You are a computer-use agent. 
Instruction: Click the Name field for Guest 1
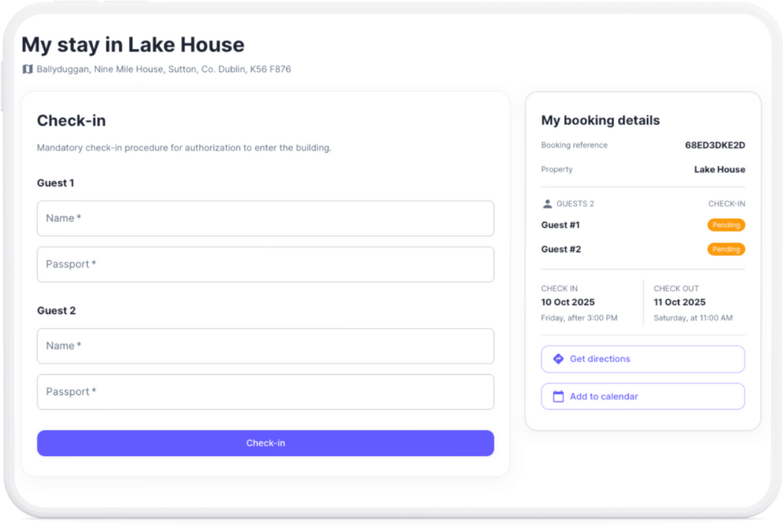pyautogui.click(x=266, y=218)
